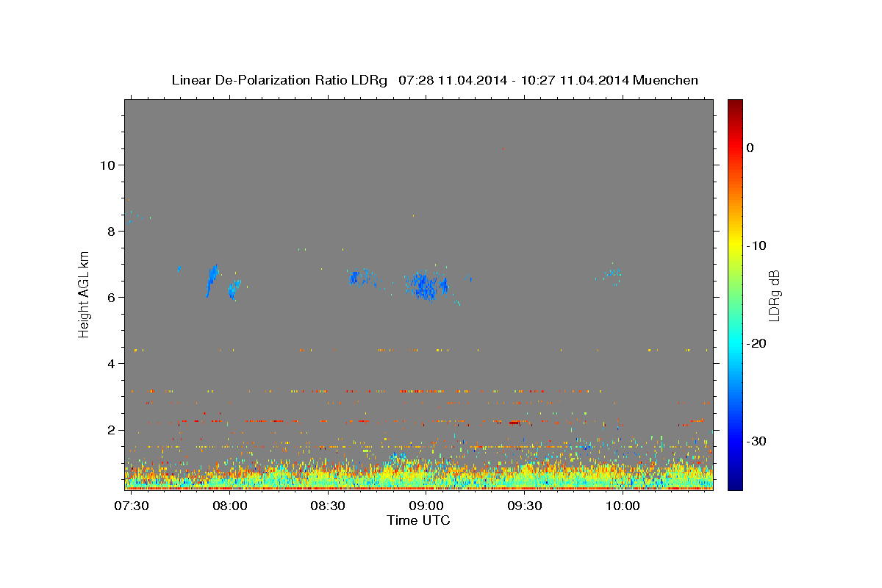Click the dark red top of colorbar
Image resolution: width=882 pixels, height=588 pixels.
tap(735, 104)
